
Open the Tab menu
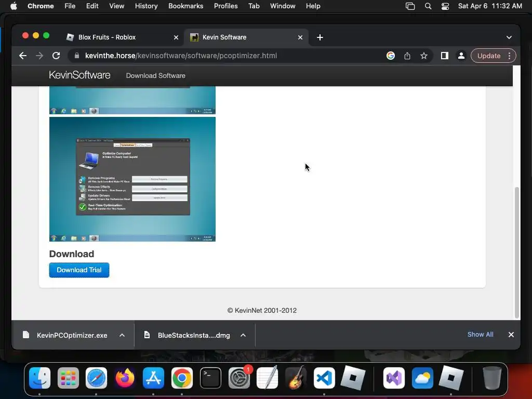tap(254, 6)
